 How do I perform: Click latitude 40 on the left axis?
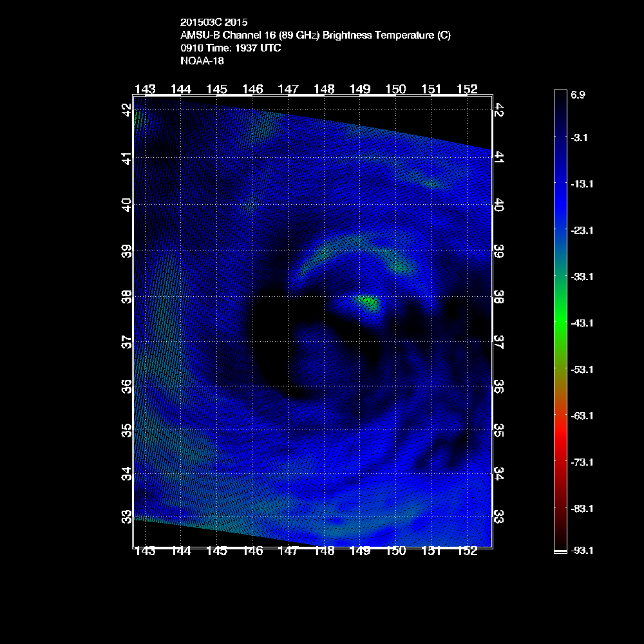(x=127, y=205)
